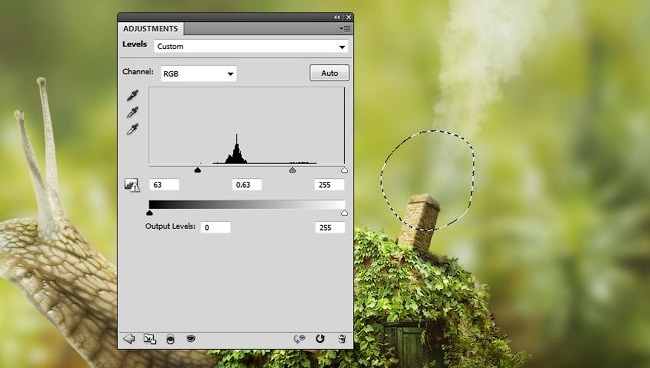Open the Levels preset dropdown showing Custom
The height and width of the screenshot is (368, 650).
(x=251, y=46)
